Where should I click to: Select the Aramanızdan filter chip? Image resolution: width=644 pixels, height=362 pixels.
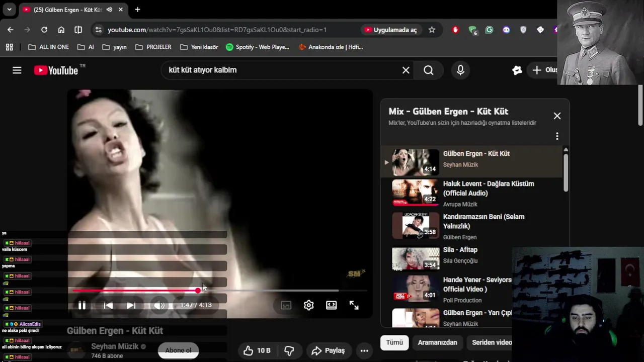click(437, 342)
